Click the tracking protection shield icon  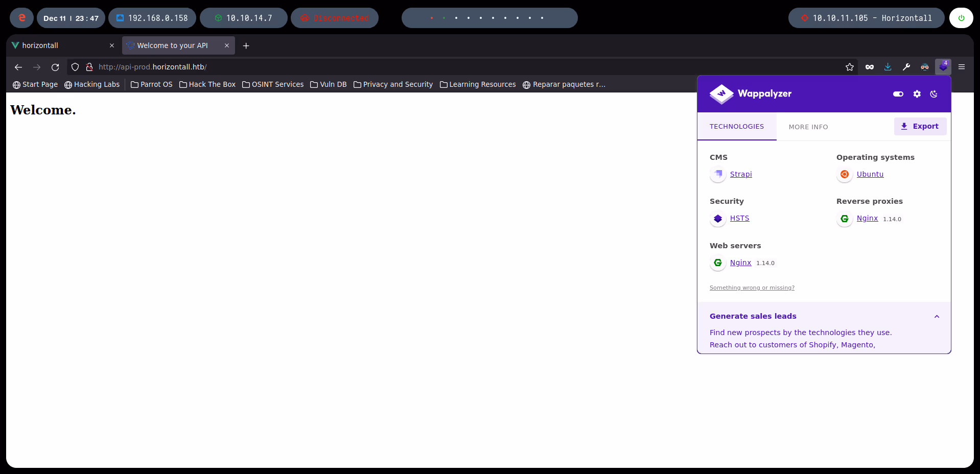[75, 67]
